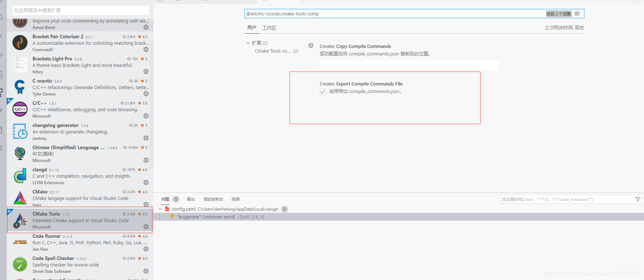Click the config.yaml file icon
Image resolution: width=644 pixels, height=280 pixels.
(x=167, y=209)
